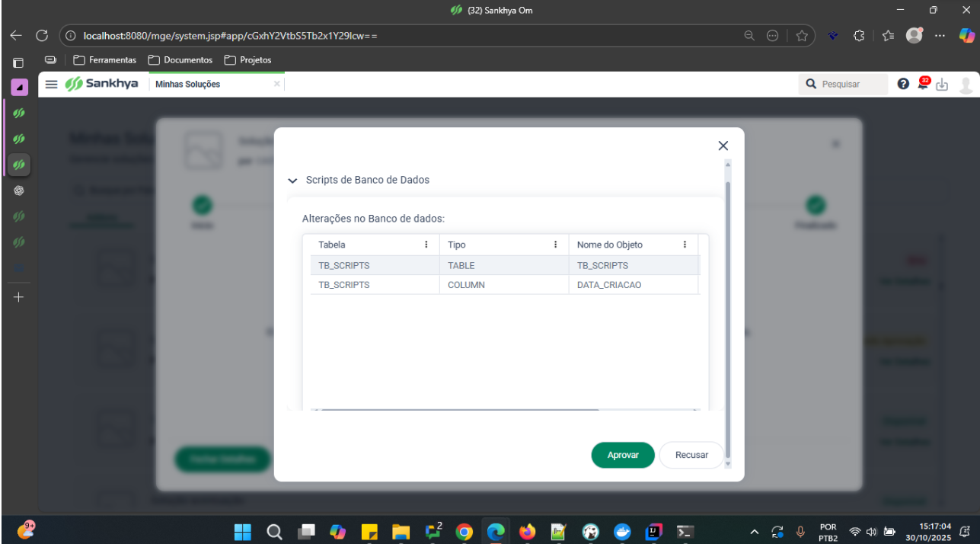Screen dimensions: 980x544
Task: Reload the browser page
Action: pos(42,36)
